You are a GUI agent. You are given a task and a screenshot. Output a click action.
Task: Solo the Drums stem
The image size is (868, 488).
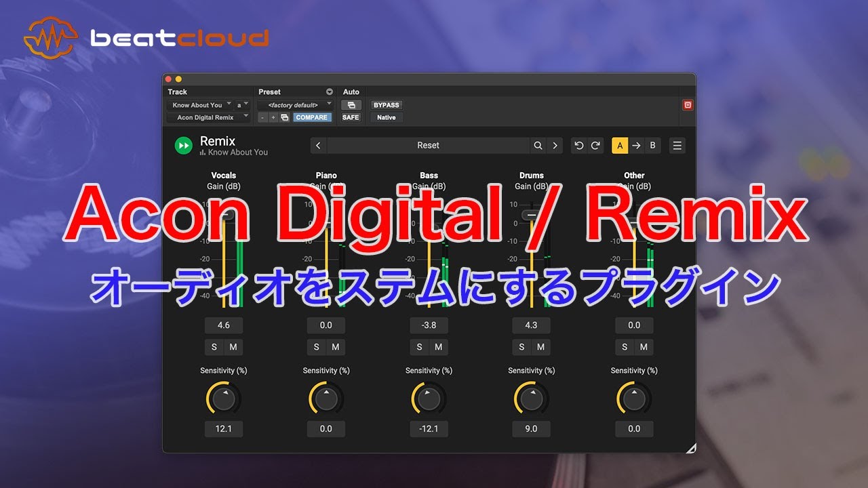[521, 347]
